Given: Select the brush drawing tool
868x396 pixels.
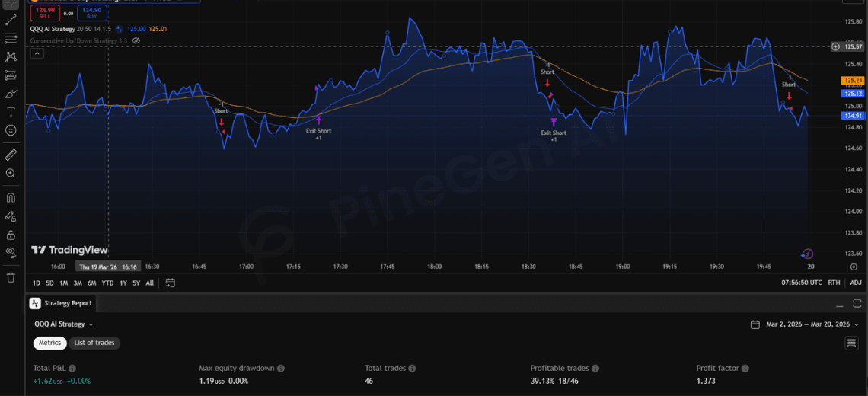Looking at the screenshot, I should [11, 94].
